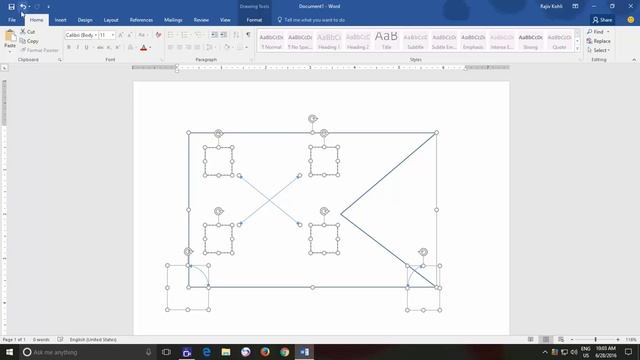The width and height of the screenshot is (640, 360).
Task: Apply the Heading 1 style
Action: [x=329, y=41]
